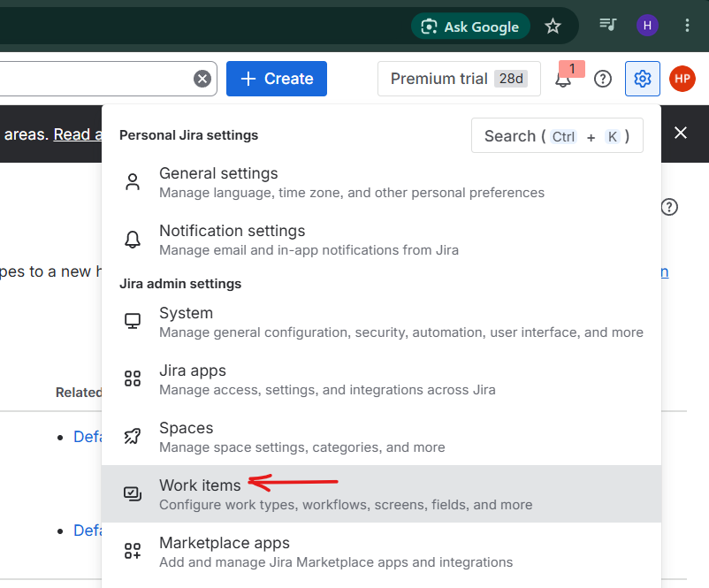Screen dimensions: 709x588
Task: Click the help question mark in top bar
Action: click(x=603, y=79)
